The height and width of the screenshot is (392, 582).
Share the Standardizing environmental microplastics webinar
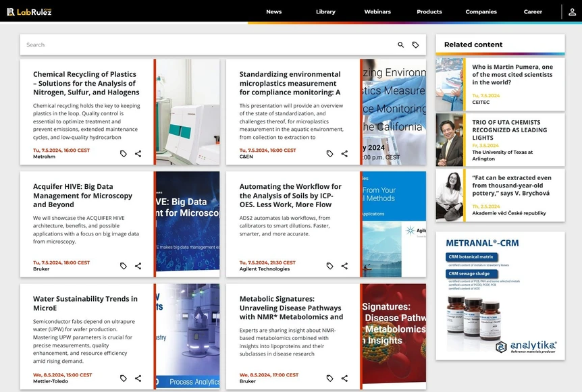tap(344, 154)
